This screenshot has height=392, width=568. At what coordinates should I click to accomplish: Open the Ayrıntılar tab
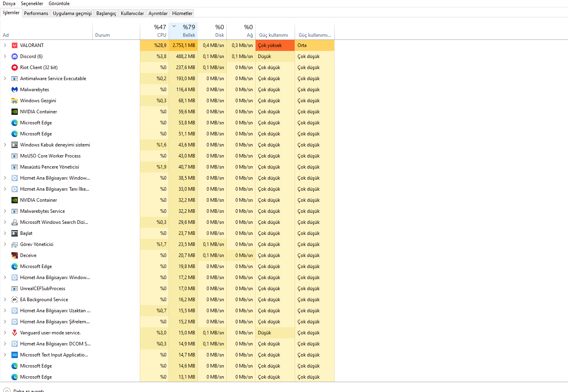pos(158,13)
